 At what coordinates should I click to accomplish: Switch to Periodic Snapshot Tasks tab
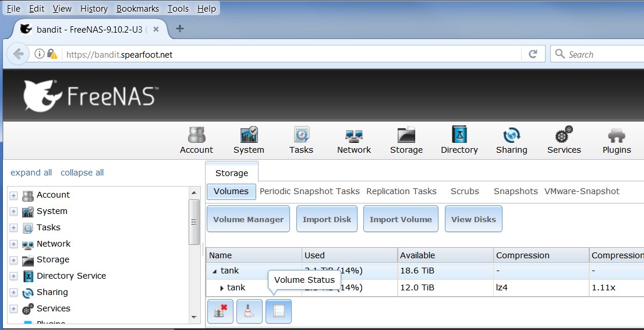tap(309, 191)
